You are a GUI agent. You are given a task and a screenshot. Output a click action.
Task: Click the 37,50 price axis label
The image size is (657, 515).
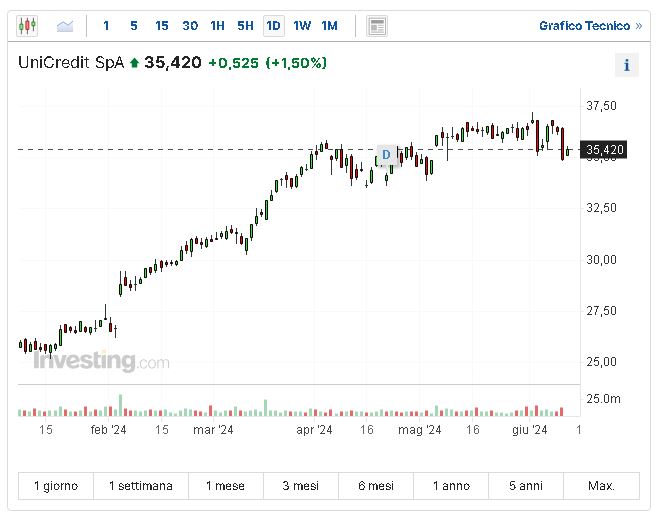tap(601, 106)
